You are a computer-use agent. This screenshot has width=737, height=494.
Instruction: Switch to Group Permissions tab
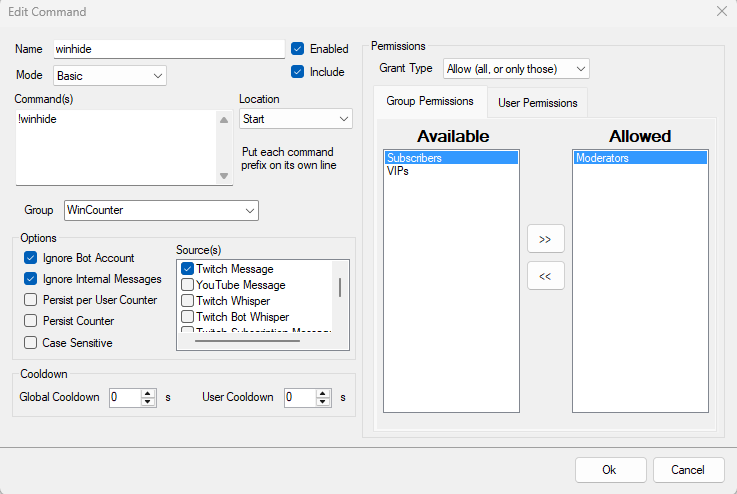click(430, 101)
